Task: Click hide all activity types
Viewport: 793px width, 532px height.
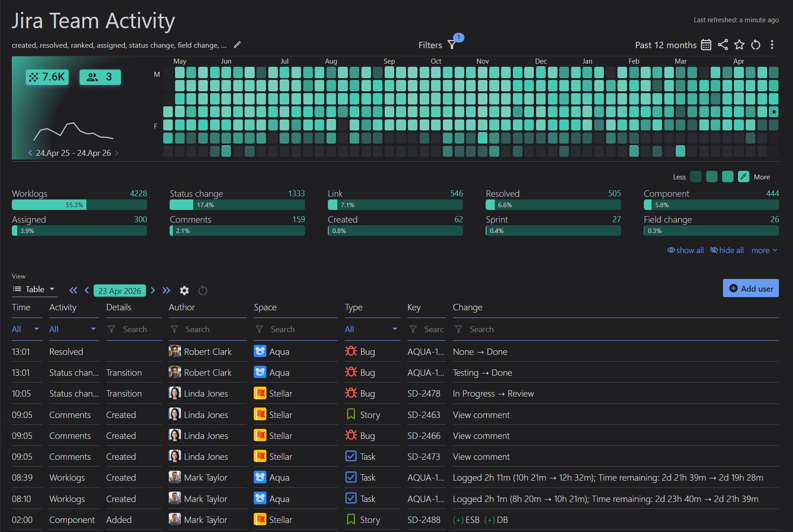Action: (x=727, y=250)
